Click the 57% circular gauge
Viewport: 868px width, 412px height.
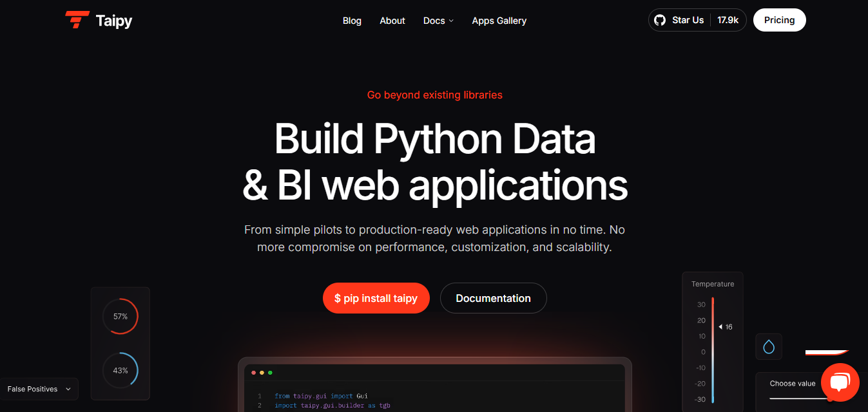click(121, 316)
